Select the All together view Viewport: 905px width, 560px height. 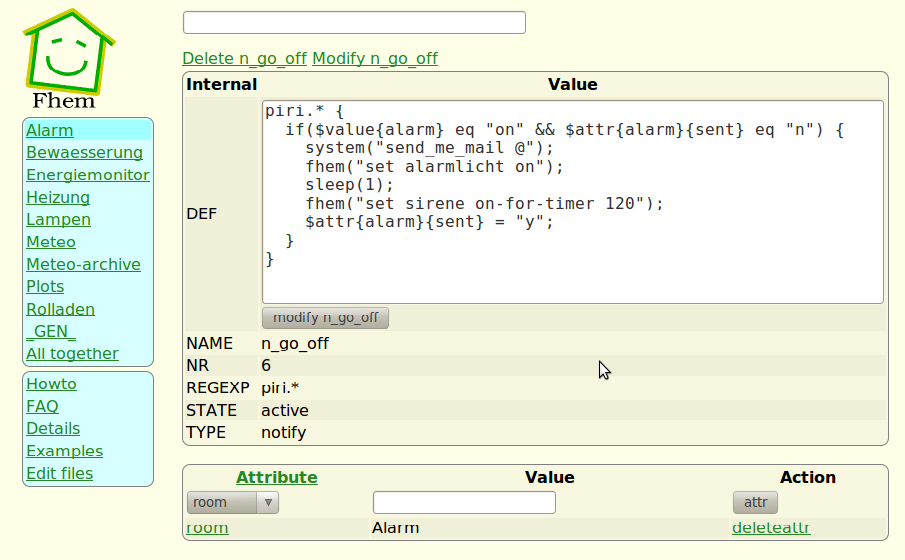click(x=72, y=354)
